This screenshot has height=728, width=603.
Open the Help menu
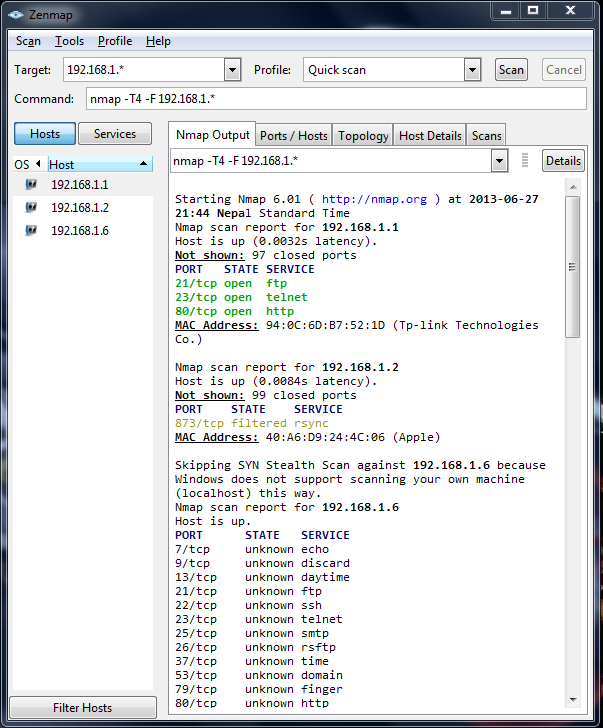[x=158, y=41]
